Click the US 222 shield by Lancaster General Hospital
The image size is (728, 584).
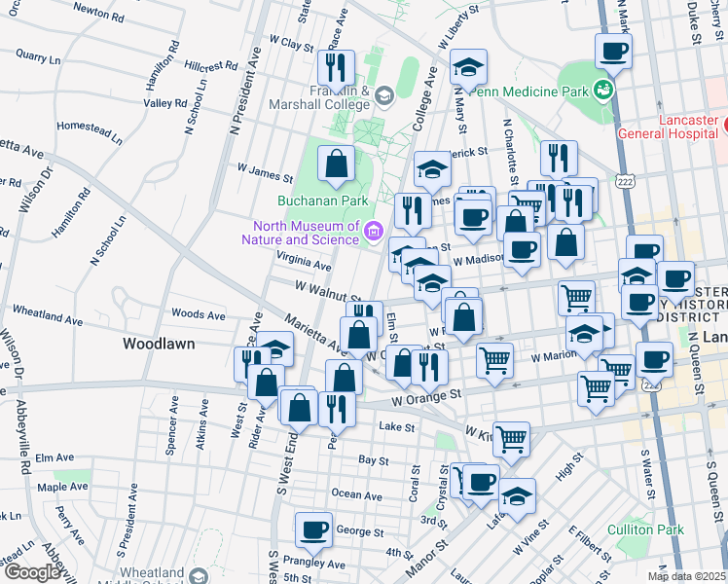(x=626, y=181)
